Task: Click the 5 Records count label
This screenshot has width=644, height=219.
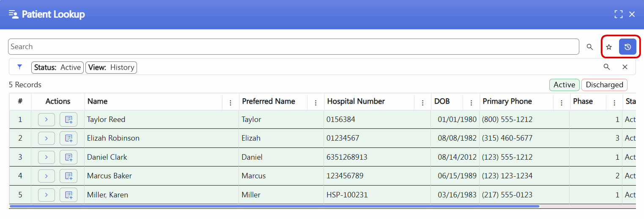Action: (25, 85)
